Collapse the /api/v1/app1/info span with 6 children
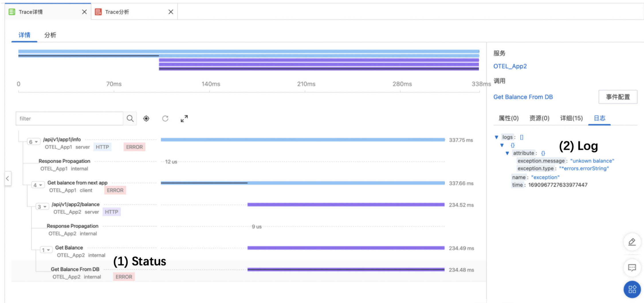 click(34, 142)
